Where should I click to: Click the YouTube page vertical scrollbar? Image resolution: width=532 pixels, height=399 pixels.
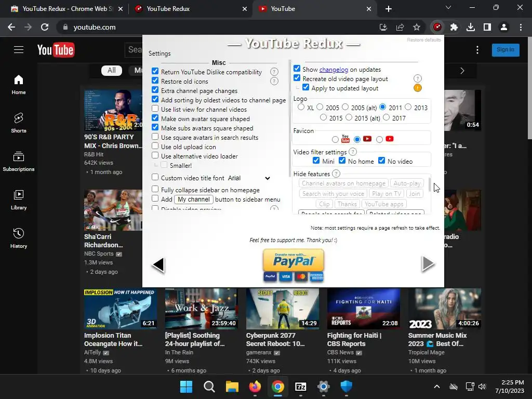point(530,88)
